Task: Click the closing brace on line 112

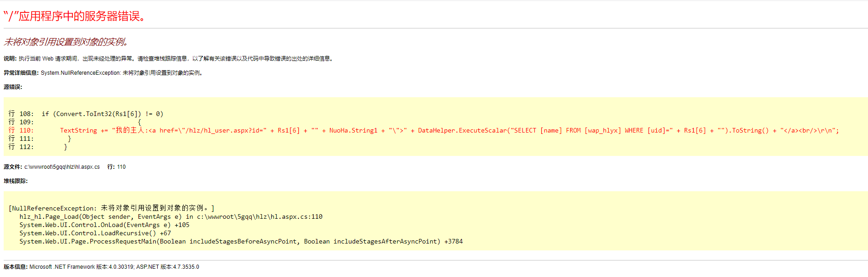Action: click(x=66, y=147)
